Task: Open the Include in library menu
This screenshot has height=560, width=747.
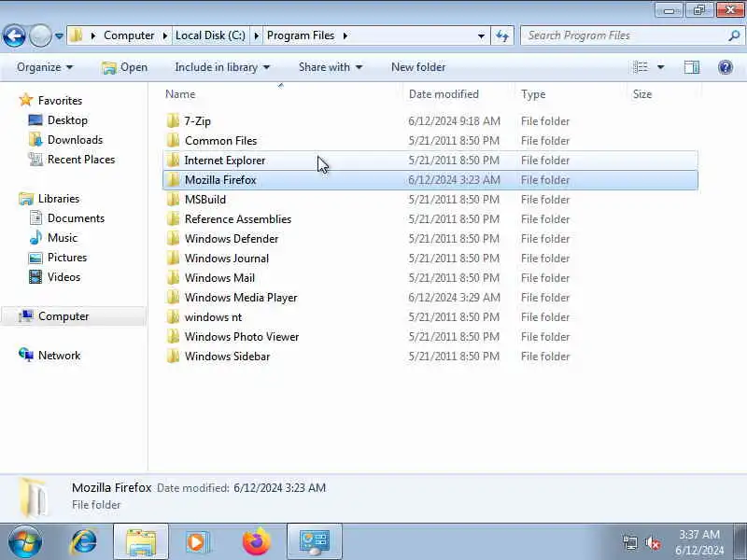Action: (x=222, y=67)
